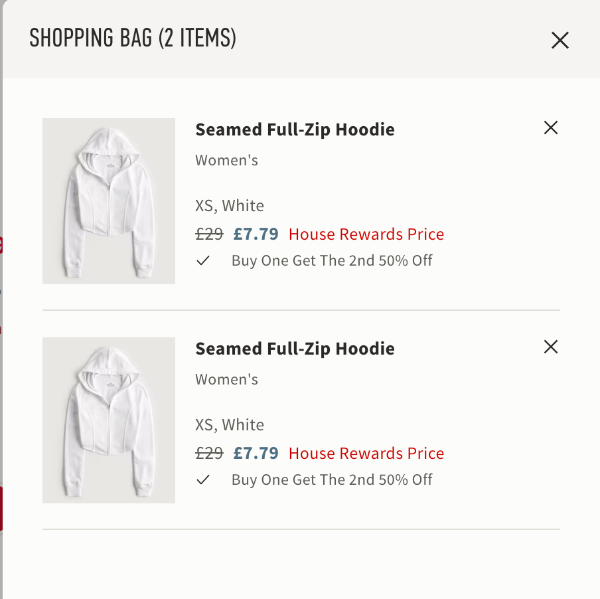Click the second item's £7.79 sale price
The width and height of the screenshot is (600, 599).
click(x=256, y=453)
